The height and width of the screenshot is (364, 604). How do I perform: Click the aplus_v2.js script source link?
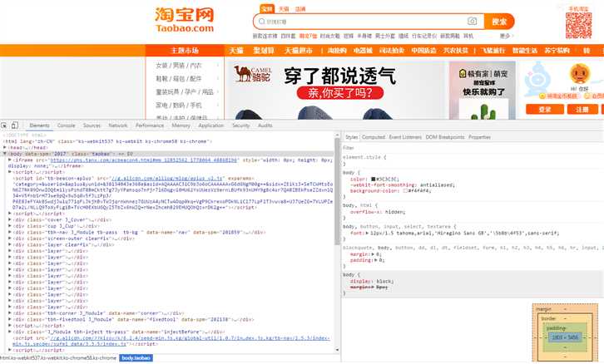(x=167, y=179)
